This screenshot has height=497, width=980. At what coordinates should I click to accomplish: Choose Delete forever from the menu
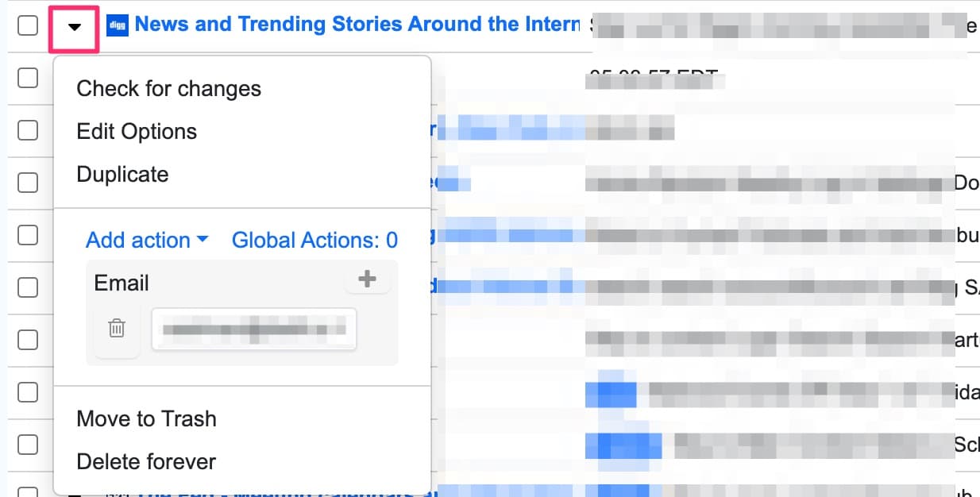146,461
